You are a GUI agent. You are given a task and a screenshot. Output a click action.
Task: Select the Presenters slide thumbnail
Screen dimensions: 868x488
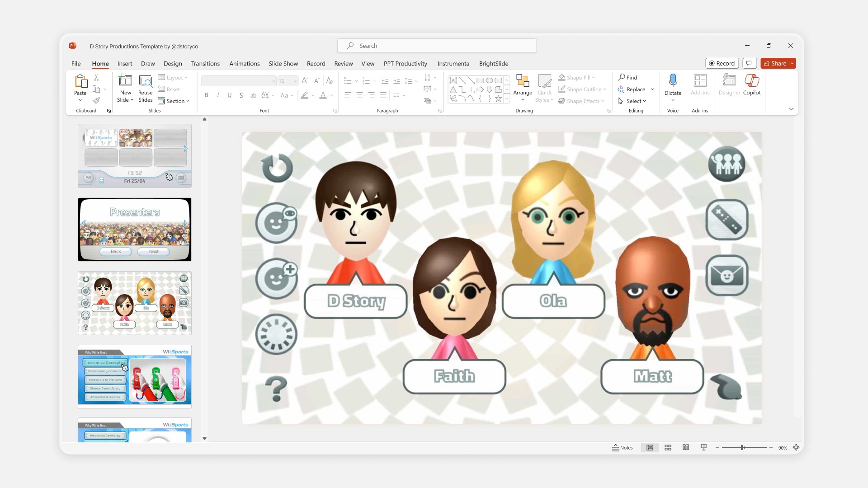click(135, 230)
